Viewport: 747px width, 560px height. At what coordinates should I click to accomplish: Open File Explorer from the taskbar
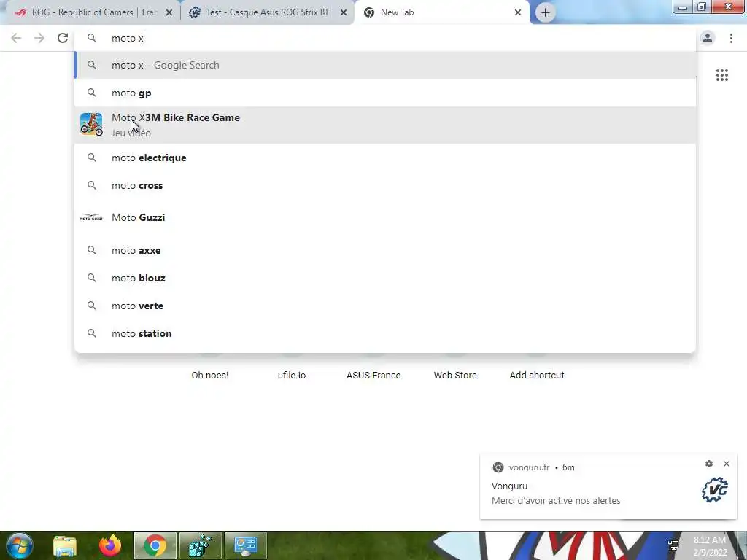(x=65, y=545)
